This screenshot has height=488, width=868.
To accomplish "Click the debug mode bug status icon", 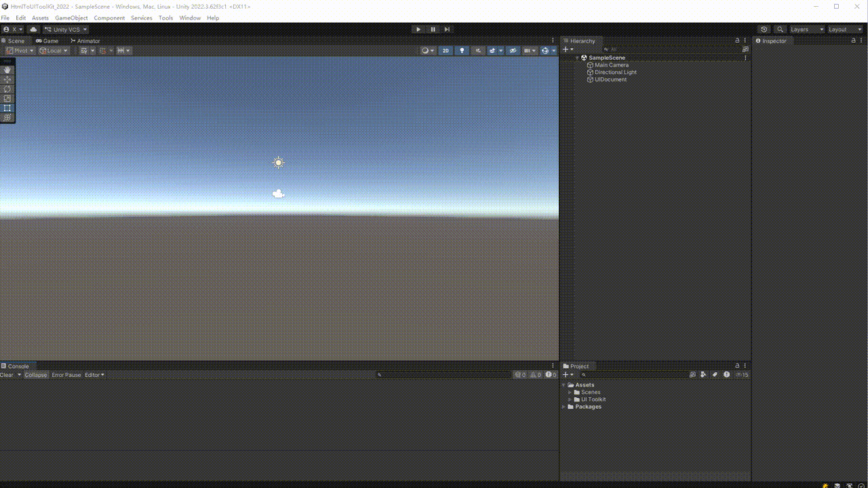I will [825, 485].
